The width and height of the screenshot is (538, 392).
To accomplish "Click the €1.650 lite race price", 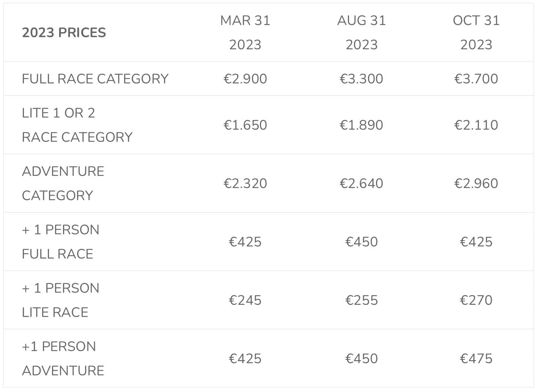I will tap(245, 125).
